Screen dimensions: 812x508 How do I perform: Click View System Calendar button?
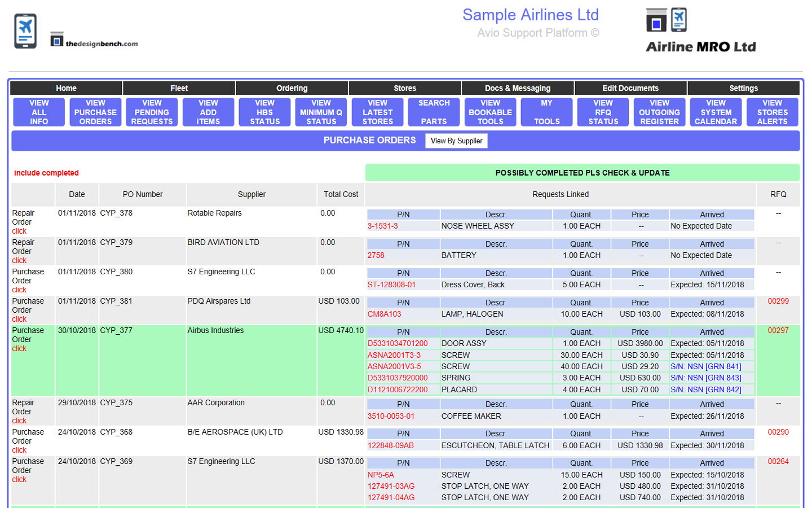[716, 112]
